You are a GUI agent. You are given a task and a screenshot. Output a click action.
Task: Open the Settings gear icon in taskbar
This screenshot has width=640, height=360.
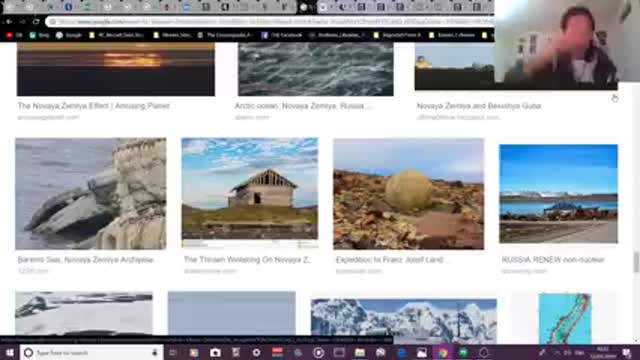256,353
